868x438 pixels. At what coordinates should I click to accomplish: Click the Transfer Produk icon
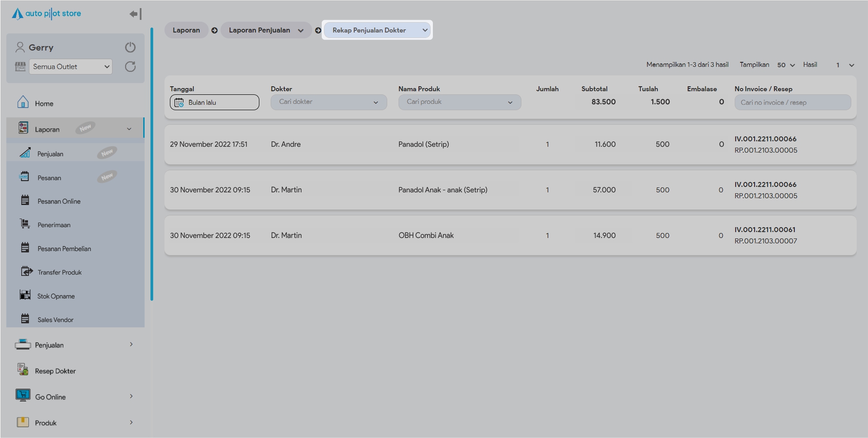point(26,271)
